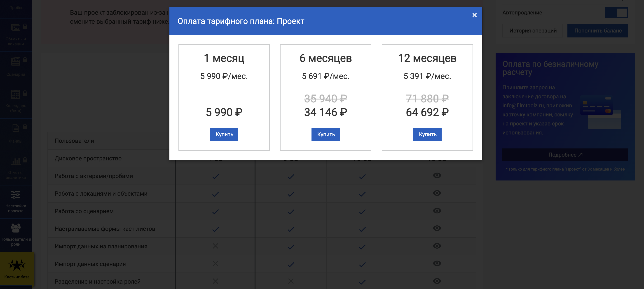Click 5 391 ₽/мес. monthly rate

427,76
